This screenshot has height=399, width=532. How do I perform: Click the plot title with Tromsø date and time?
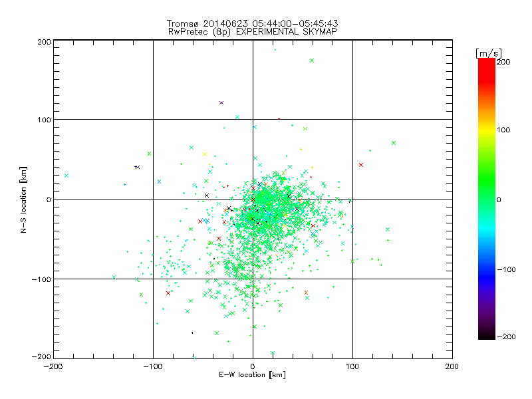(252, 23)
